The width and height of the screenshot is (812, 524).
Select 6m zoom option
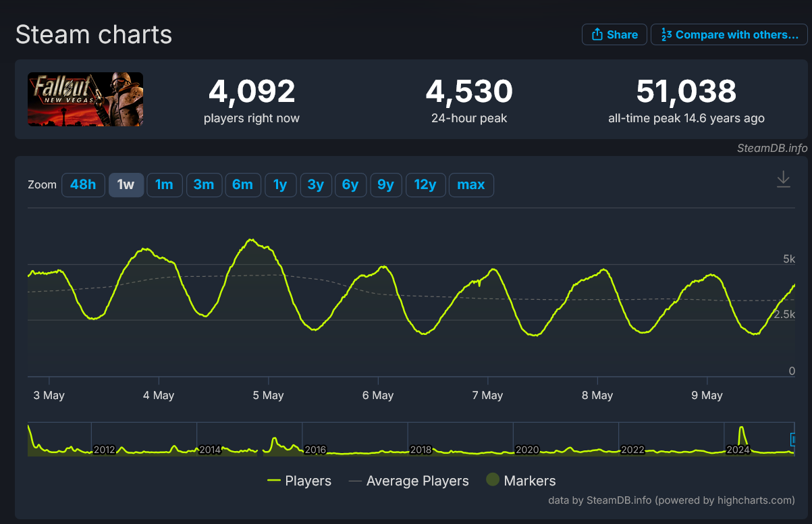coord(243,184)
